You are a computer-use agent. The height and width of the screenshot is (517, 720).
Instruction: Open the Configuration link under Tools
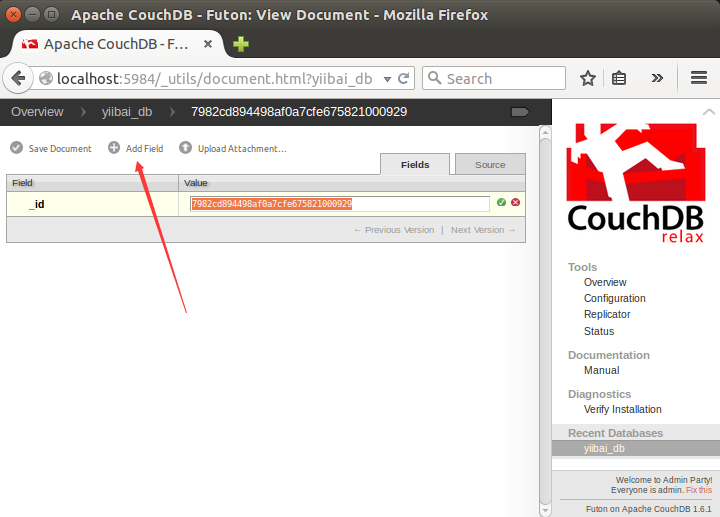[614, 298]
